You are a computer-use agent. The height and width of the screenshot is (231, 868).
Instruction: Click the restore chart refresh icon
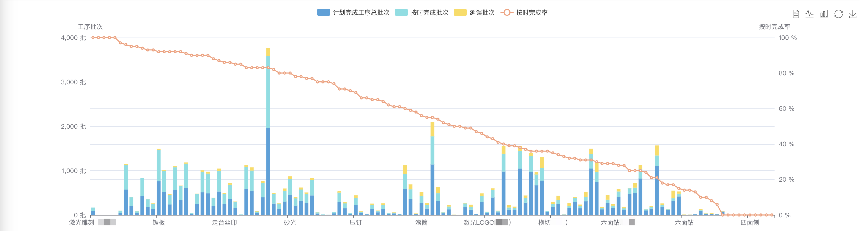[x=838, y=14]
